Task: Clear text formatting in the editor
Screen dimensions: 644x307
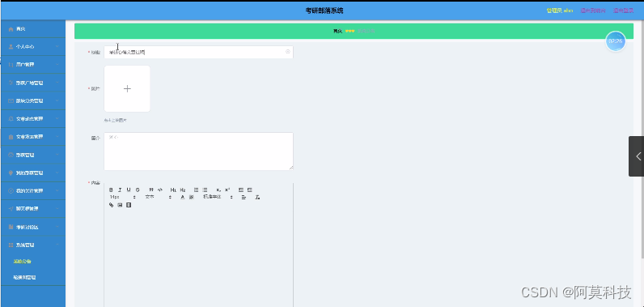Action: click(257, 198)
